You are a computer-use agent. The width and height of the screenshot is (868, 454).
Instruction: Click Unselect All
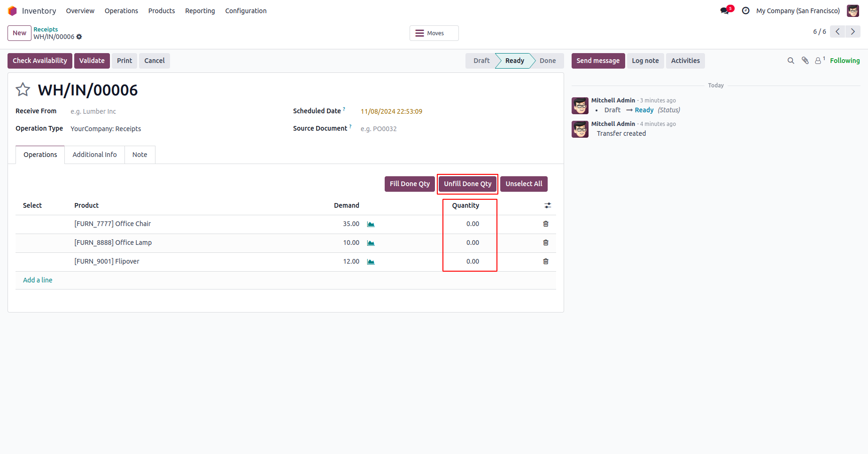(x=524, y=184)
